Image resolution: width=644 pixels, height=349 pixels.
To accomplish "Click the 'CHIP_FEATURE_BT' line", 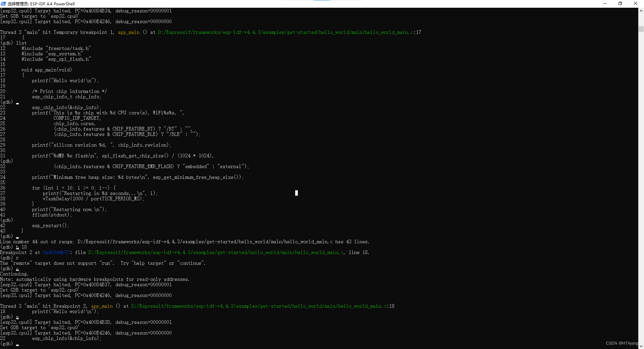I will pos(123,129).
